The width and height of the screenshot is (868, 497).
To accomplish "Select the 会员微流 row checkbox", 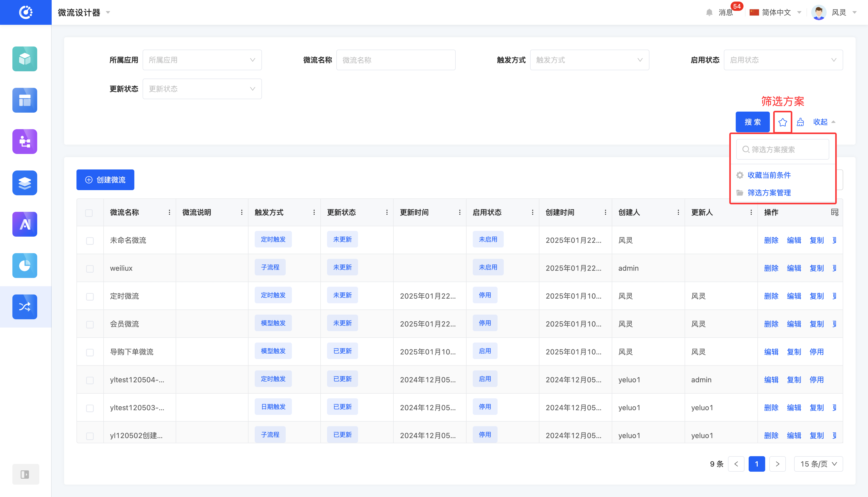I will point(90,324).
